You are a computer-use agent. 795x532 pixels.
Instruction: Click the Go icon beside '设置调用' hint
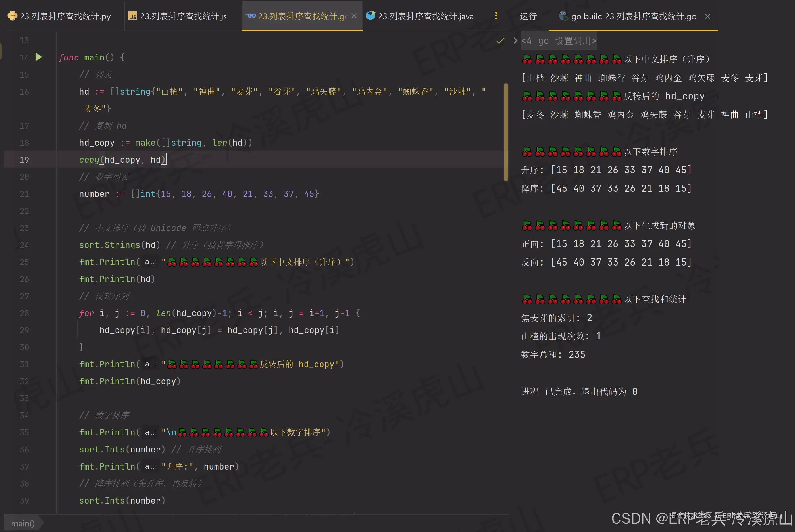click(544, 40)
